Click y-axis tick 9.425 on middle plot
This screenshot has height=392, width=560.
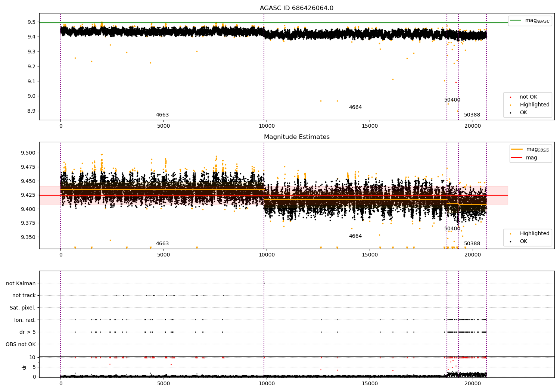click(x=28, y=195)
